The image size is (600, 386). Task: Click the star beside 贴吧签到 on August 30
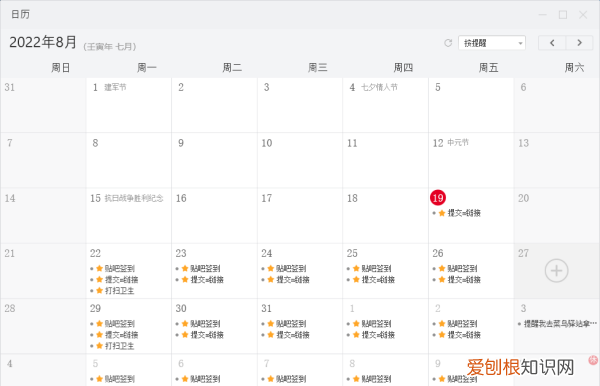click(x=185, y=324)
